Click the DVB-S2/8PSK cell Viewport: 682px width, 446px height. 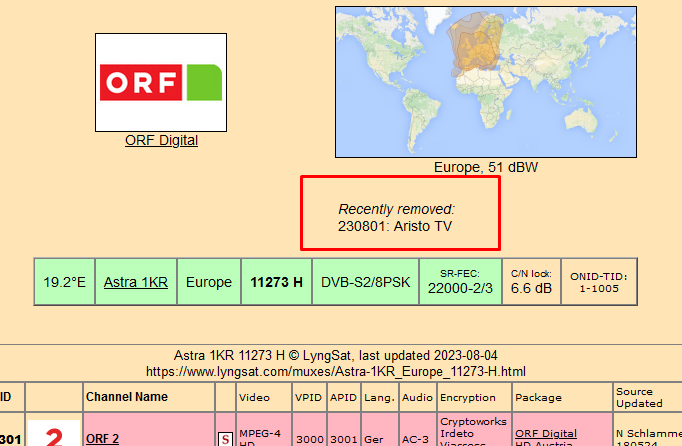pyautogui.click(x=365, y=282)
